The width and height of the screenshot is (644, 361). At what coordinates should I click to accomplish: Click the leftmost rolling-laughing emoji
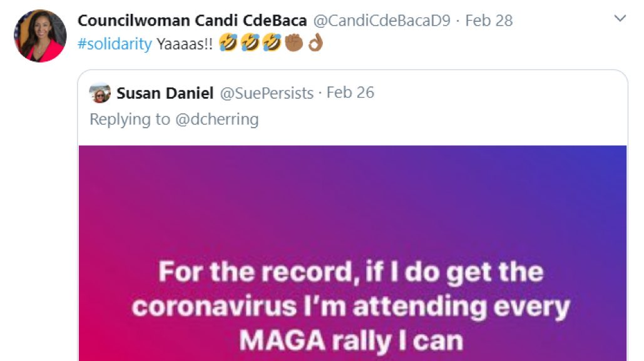click(228, 43)
